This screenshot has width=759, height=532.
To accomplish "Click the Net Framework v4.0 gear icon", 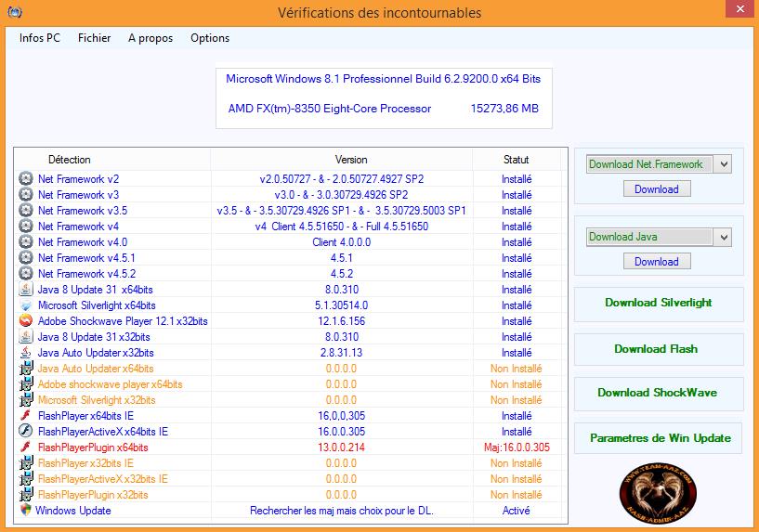I will [x=26, y=241].
